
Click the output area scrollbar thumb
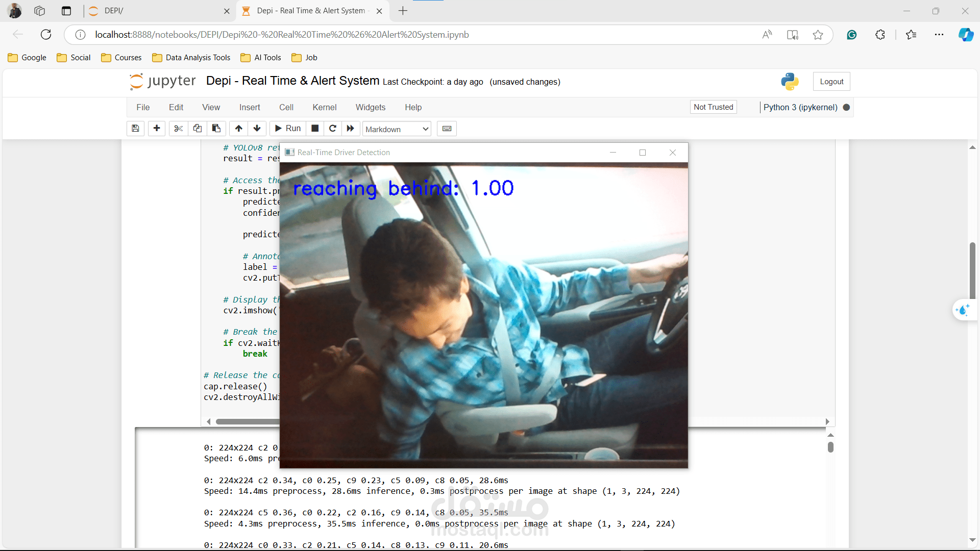tap(830, 447)
